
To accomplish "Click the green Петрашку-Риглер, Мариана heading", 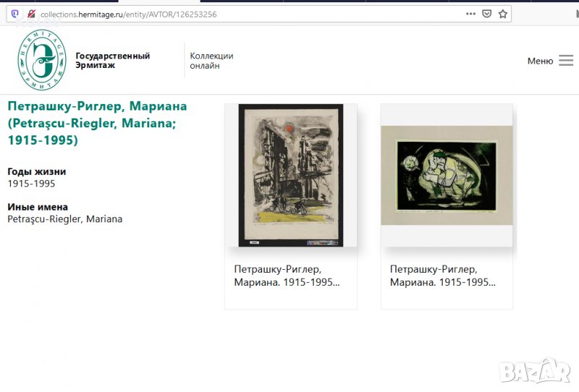I will (96, 123).
